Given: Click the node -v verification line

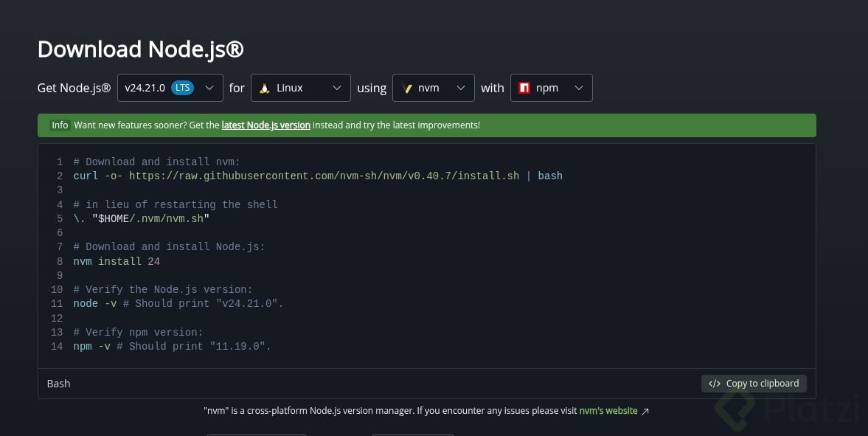Looking at the screenshot, I should (x=178, y=304).
